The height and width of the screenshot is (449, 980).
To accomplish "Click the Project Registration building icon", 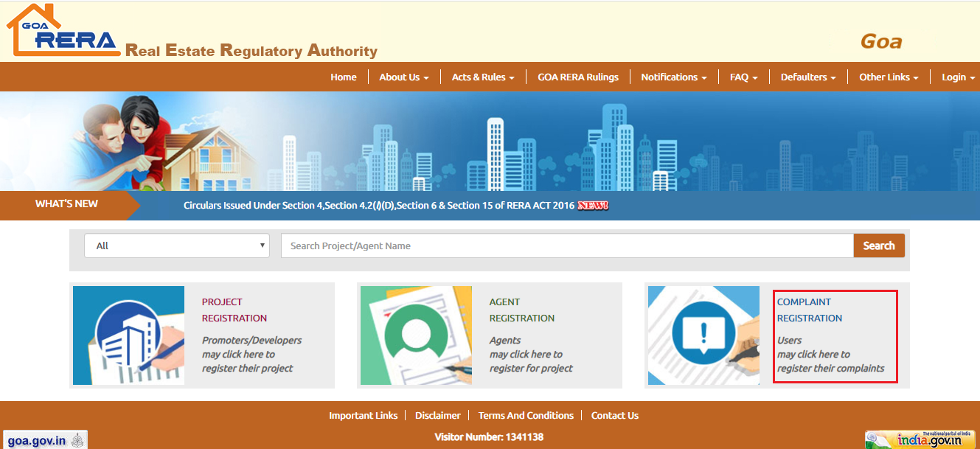I will pos(128,335).
